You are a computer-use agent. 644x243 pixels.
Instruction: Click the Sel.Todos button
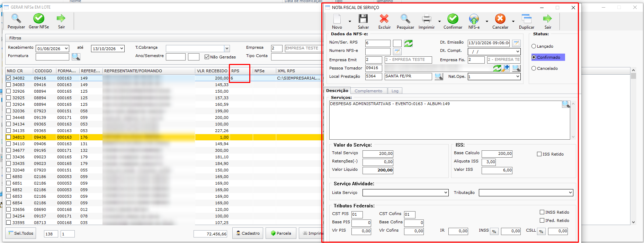click(x=21, y=233)
